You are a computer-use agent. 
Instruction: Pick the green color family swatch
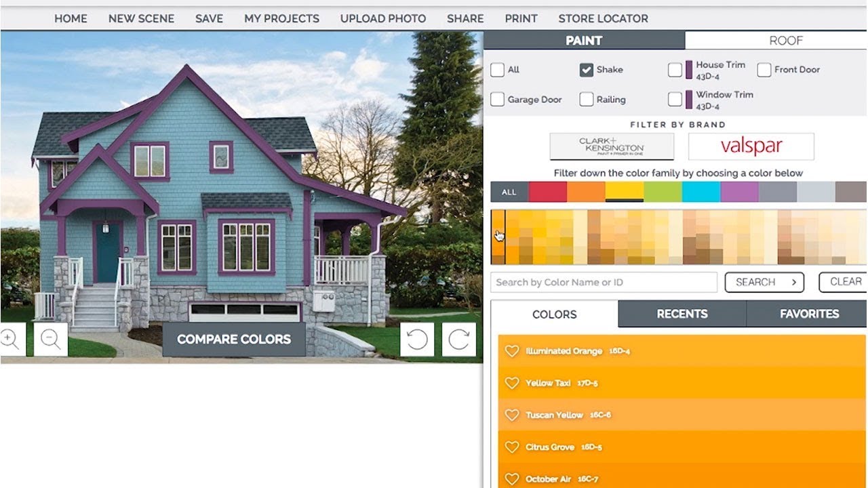click(x=663, y=192)
